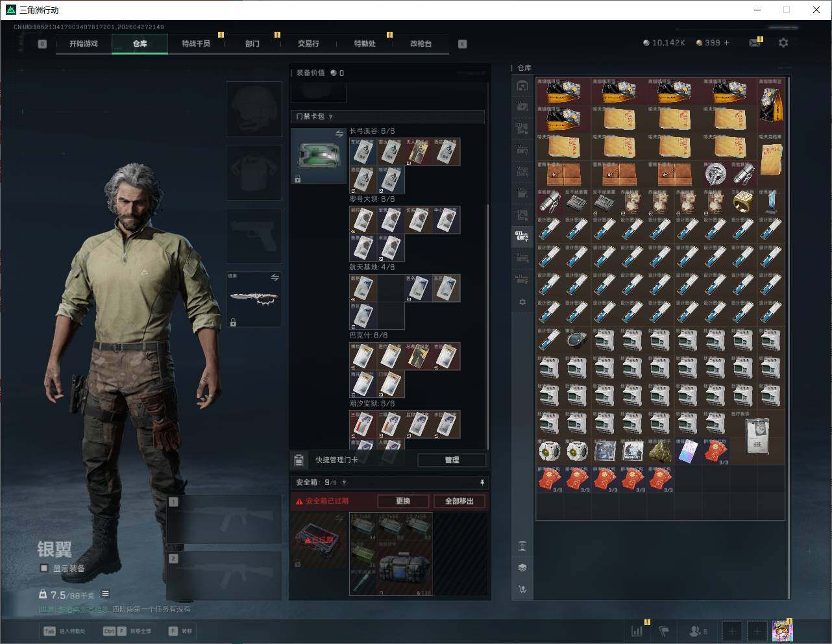Click the left arrow beside 开始游戏 tab
This screenshot has width=832, height=644.
point(42,44)
